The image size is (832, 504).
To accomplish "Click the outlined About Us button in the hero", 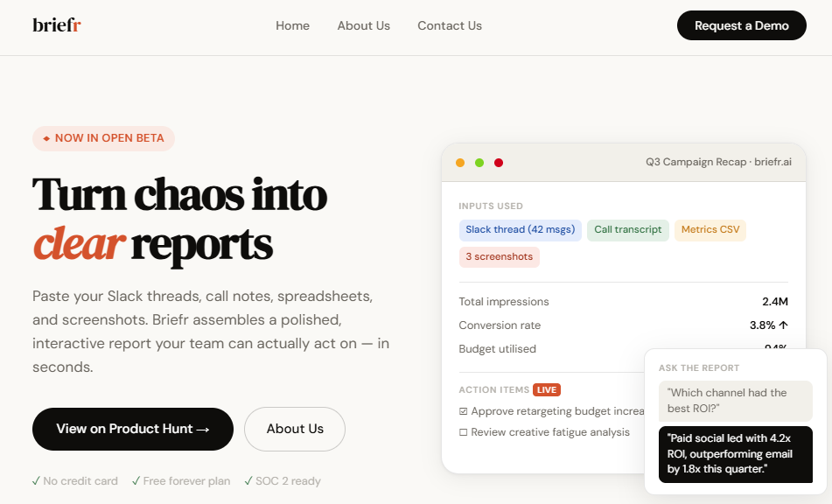I will tap(295, 430).
